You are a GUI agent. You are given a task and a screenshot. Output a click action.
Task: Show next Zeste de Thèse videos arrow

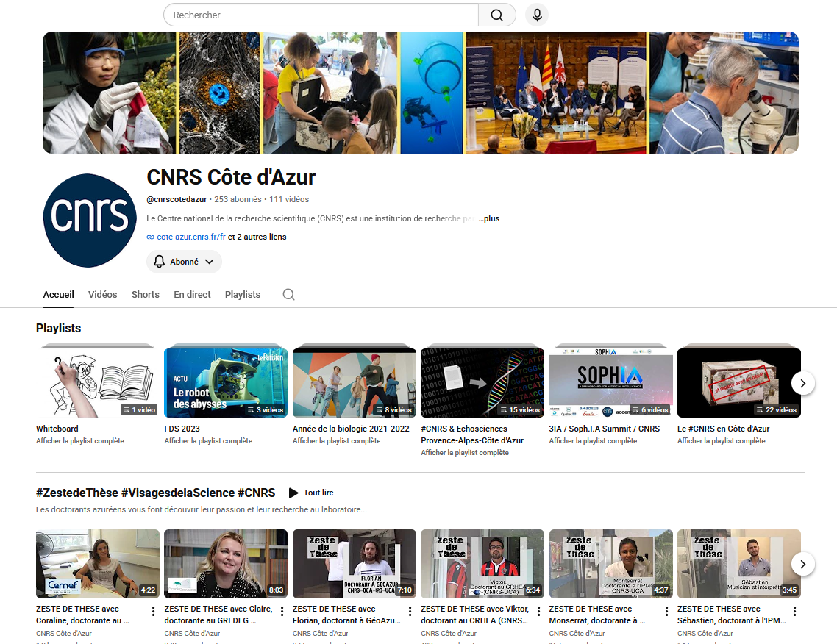click(x=803, y=564)
